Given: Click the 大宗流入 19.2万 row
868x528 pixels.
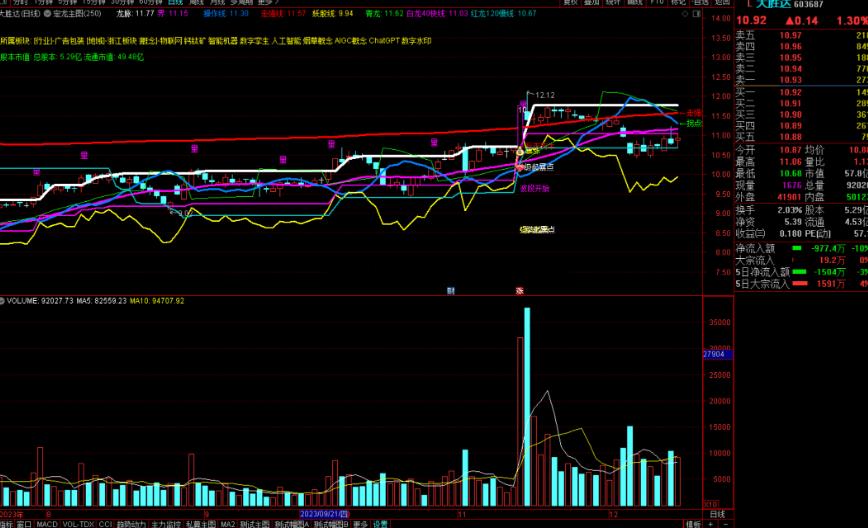Looking at the screenshot, I should click(x=802, y=260).
